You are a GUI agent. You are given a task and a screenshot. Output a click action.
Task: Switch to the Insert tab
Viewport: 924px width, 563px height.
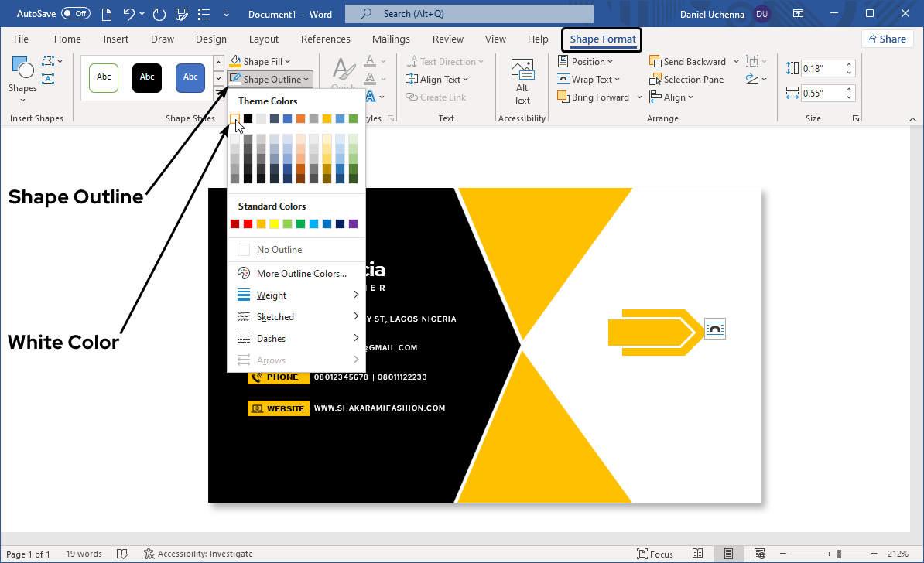point(116,39)
